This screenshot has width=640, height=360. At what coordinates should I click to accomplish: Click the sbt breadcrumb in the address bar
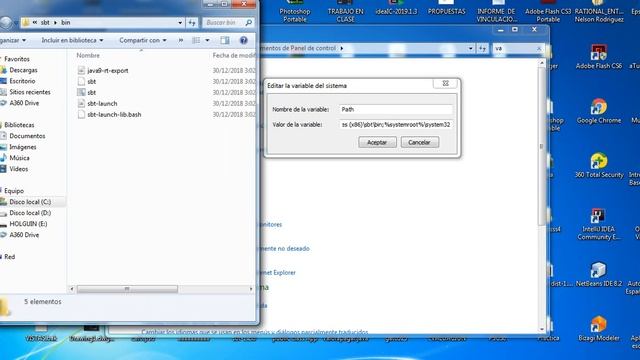click(x=45, y=23)
